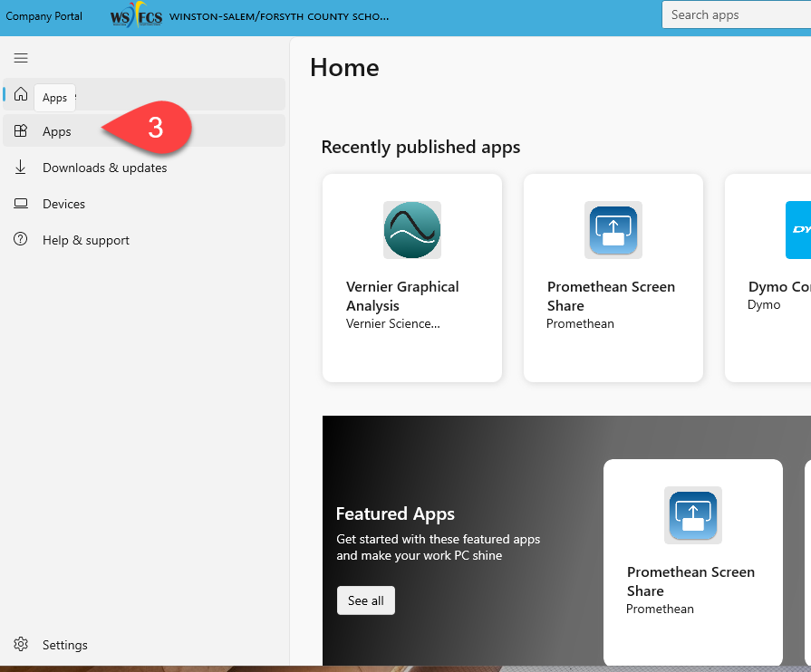
Task: Click the WS/FCS school logo
Action: (136, 15)
